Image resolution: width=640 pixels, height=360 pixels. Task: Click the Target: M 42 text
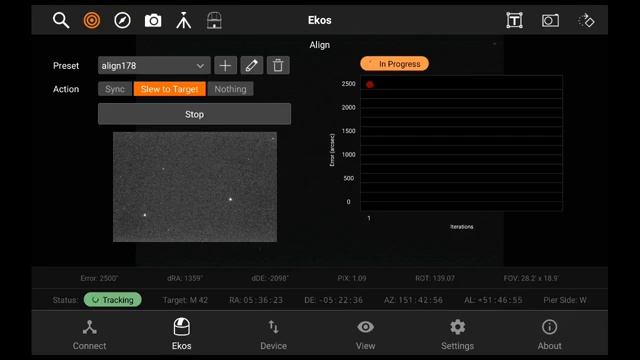tap(185, 300)
